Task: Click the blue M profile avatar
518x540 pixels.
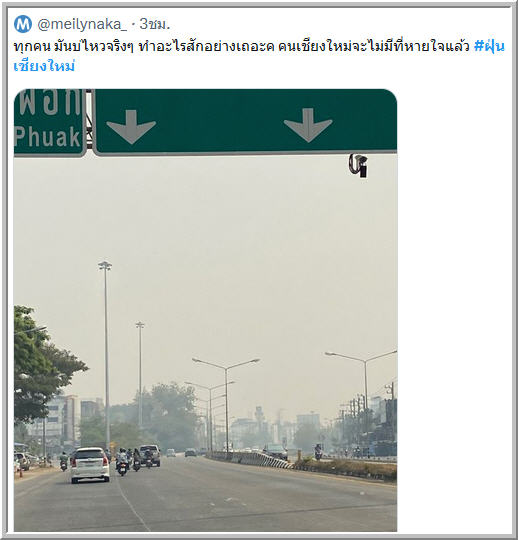Action: 23,24
